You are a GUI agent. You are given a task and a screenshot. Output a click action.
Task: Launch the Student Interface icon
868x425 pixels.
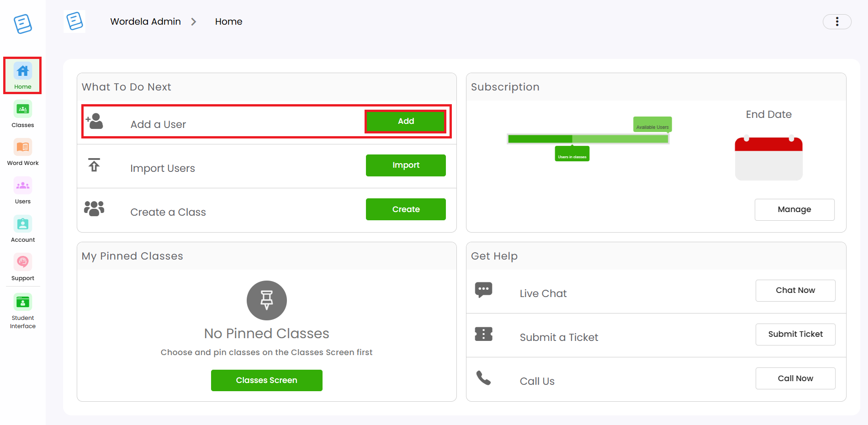(23, 302)
